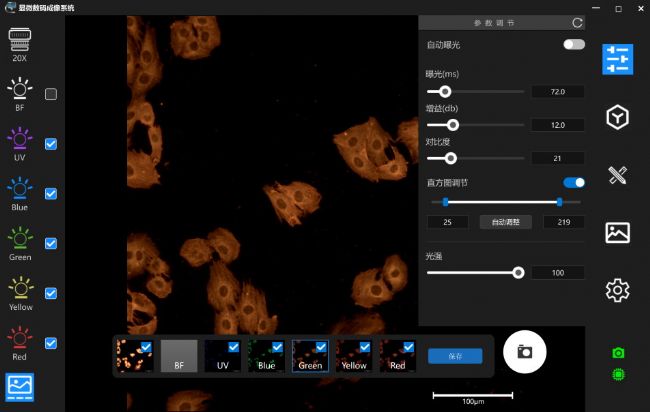Reset parameters with the refresh icon
This screenshot has width=650, height=412.
pyautogui.click(x=577, y=22)
